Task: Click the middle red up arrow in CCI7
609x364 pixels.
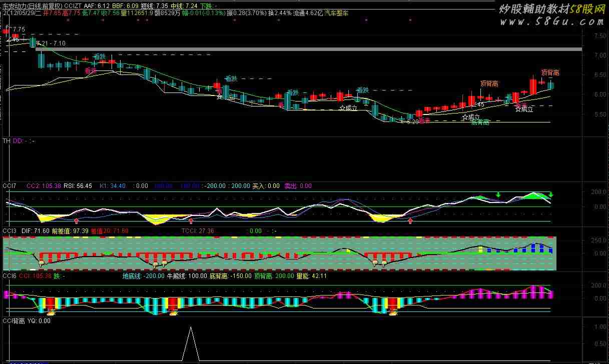Action: [191, 220]
